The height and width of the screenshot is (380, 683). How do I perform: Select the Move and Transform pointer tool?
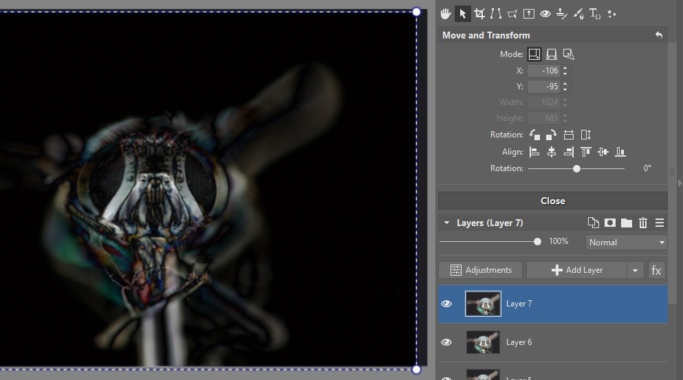click(x=463, y=14)
